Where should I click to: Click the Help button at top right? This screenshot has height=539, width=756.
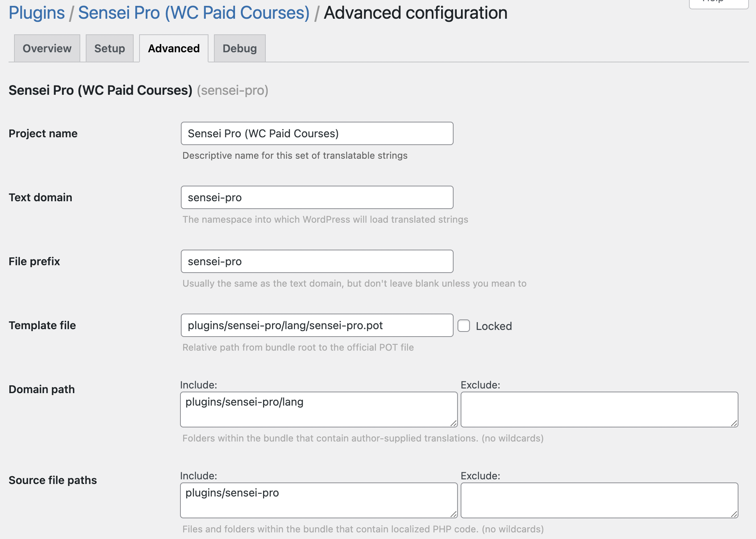coord(718,3)
